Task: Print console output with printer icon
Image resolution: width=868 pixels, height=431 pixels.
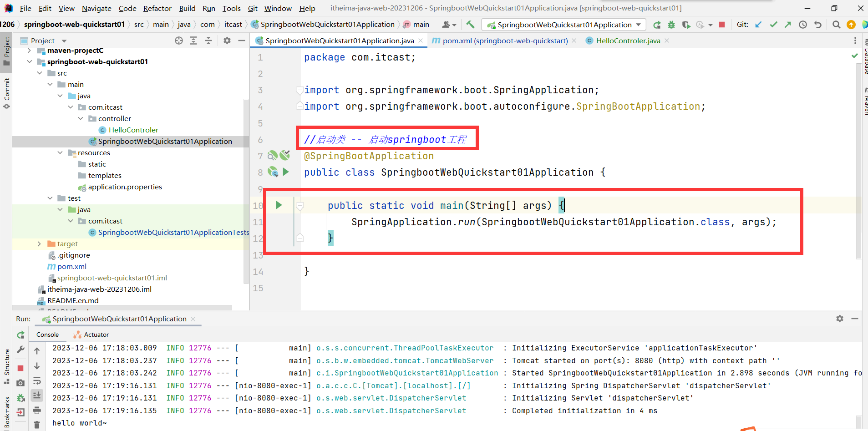Action: coord(37,411)
